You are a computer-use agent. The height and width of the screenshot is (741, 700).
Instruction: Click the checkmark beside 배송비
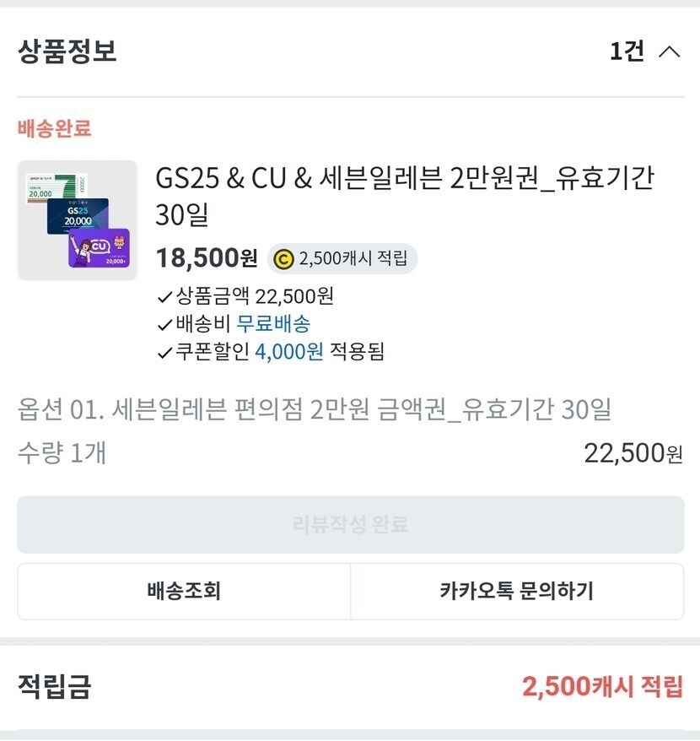coord(164,324)
